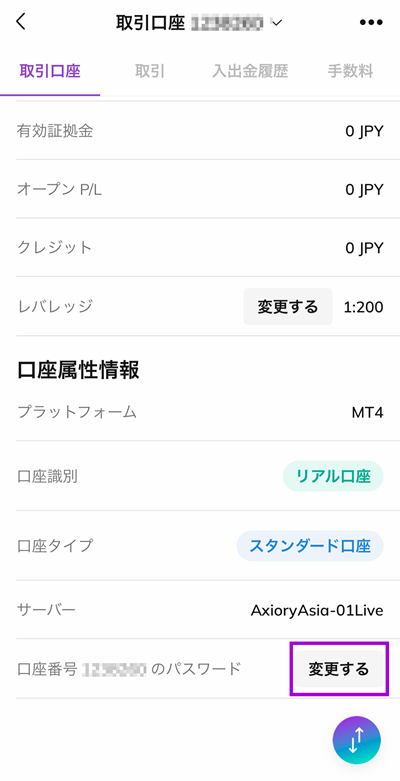Select the 手数料 tab

tap(350, 71)
